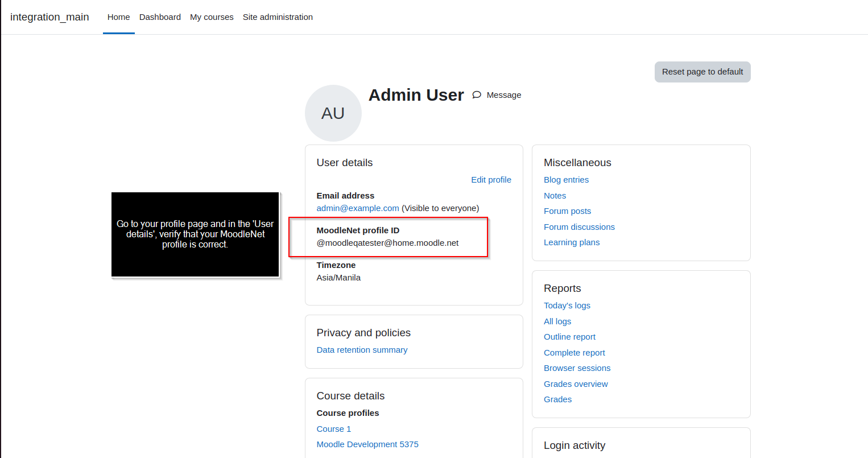Viewport: 868px width, 458px height.
Task: Open Outline report
Action: (x=569, y=337)
